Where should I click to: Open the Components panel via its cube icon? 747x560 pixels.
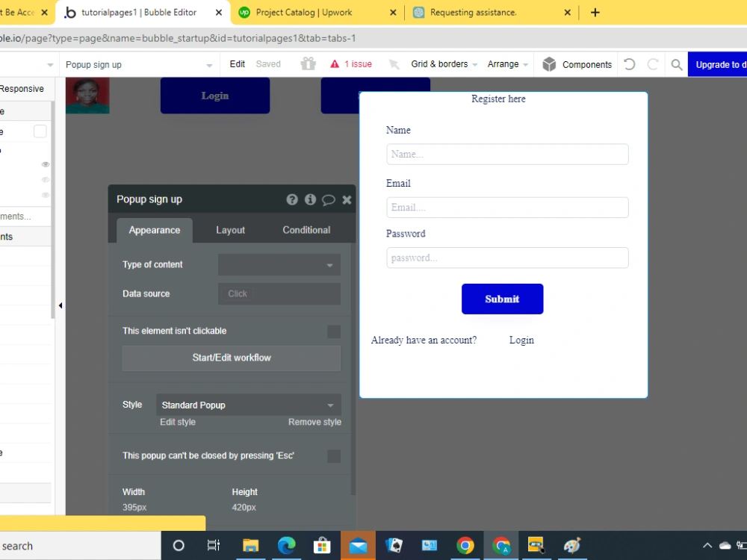tap(550, 64)
